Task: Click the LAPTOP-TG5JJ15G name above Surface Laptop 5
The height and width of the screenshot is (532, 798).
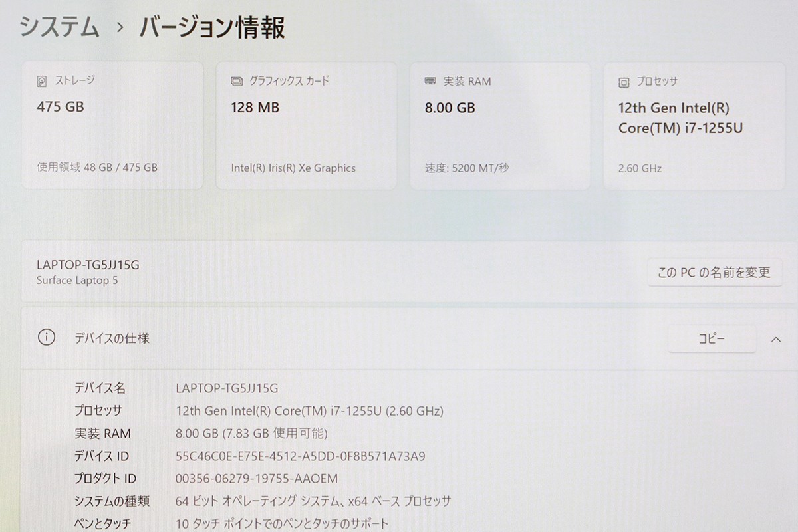Action: pos(88,264)
